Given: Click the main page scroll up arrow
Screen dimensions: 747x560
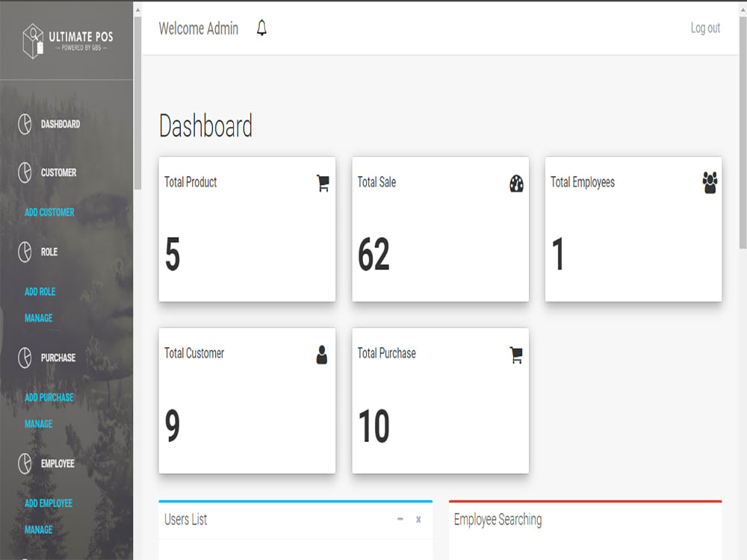Looking at the screenshot, I should (743, 9).
